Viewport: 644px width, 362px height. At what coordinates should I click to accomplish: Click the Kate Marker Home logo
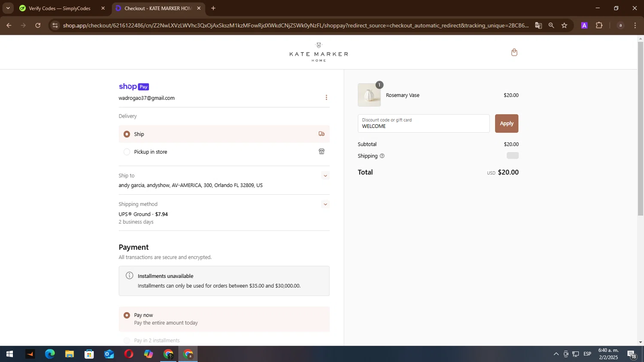tap(319, 52)
